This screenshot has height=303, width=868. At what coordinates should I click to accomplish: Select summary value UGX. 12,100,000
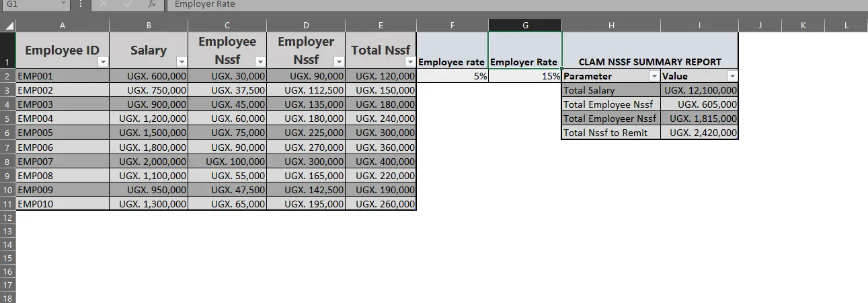(x=699, y=90)
